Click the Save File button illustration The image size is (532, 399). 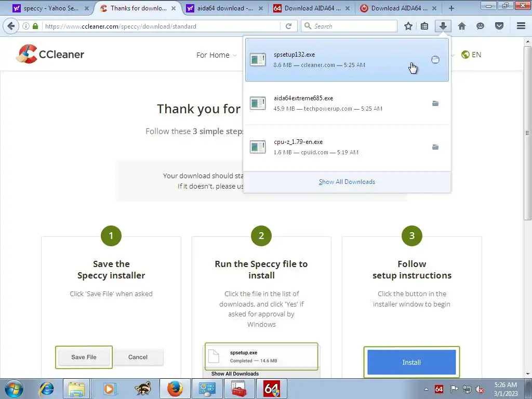tap(84, 357)
